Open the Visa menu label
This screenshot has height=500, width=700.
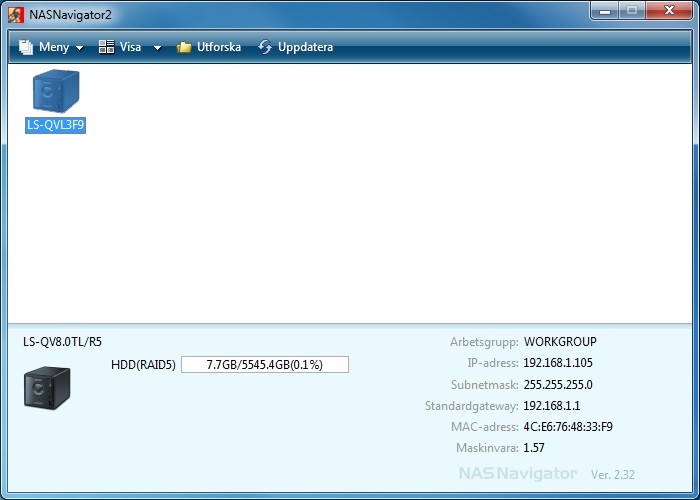(x=130, y=47)
